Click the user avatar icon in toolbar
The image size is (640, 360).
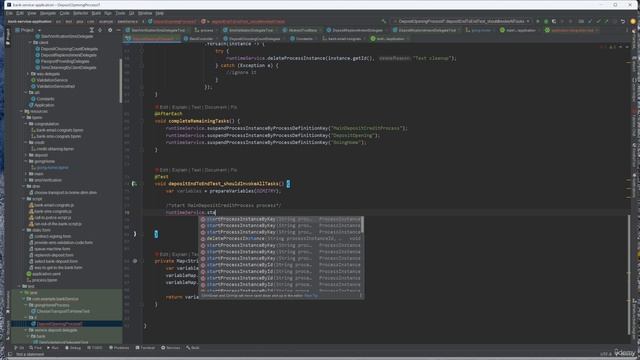click(633, 21)
